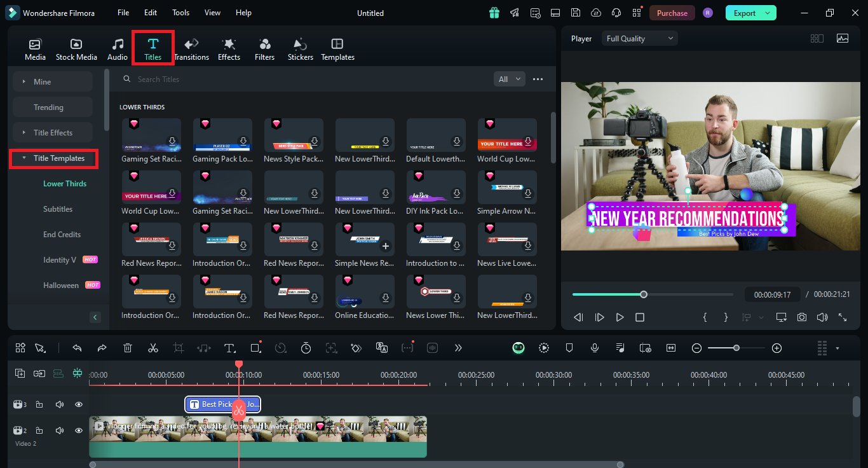Toggle the green magnetic snapping icon

pyautogui.click(x=78, y=373)
